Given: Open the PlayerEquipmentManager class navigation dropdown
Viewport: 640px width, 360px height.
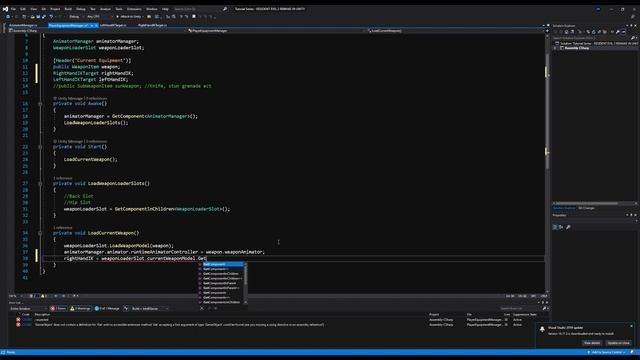Looking at the screenshot, I should coord(276,31).
